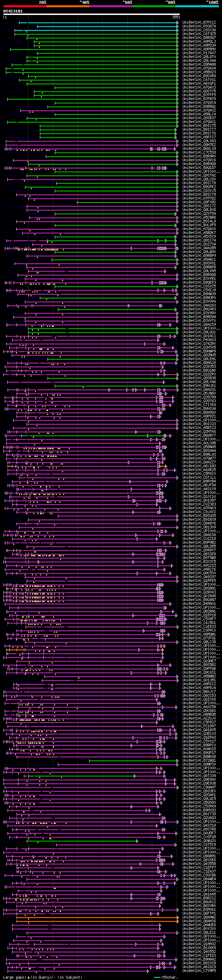The height and width of the screenshot is (980, 222).
Task: Open hit UniRef100_B9R9U7
Action: click(x=199, y=38)
